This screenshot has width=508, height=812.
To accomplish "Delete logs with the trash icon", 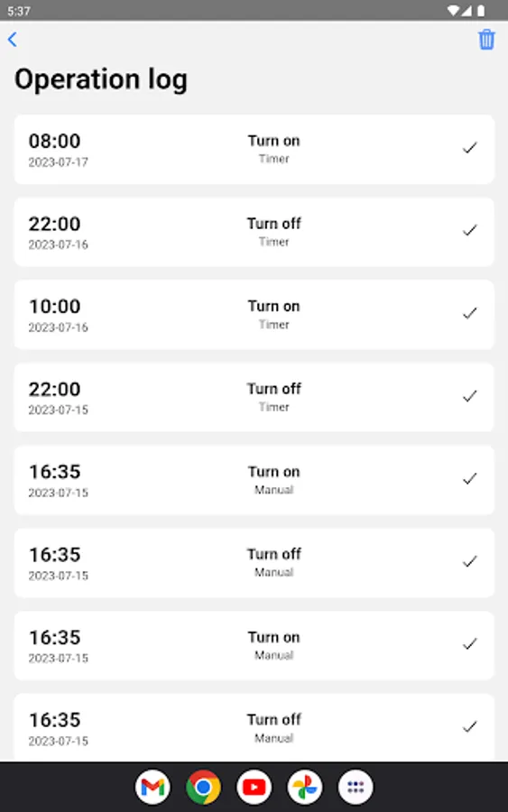I will (x=486, y=40).
